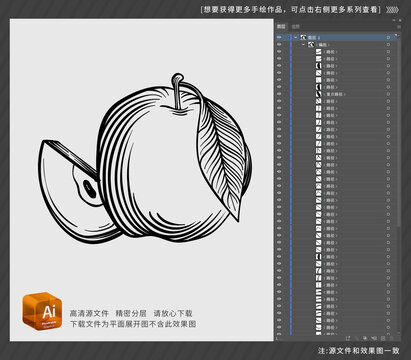Click the arrows after the top banner text
The image size is (411, 360).
(x=392, y=10)
